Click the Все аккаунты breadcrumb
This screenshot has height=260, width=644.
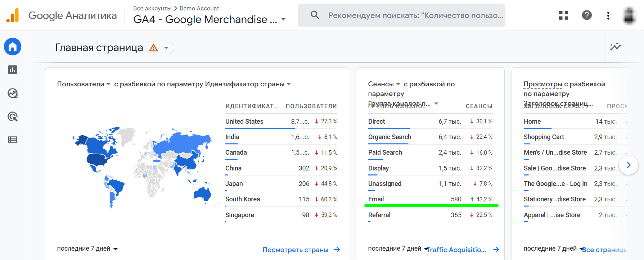[x=152, y=8]
